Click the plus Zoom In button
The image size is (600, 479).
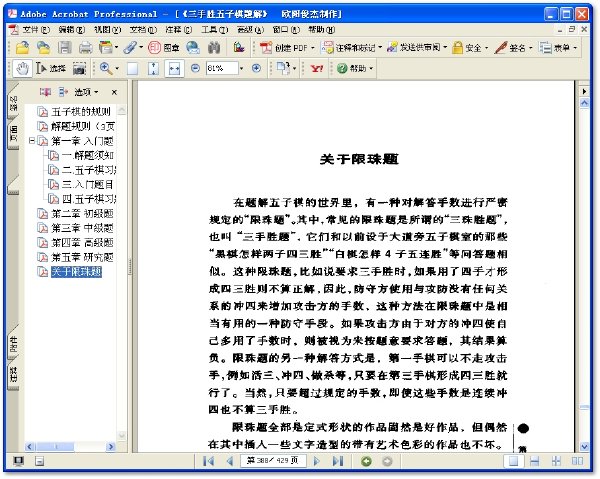(x=256, y=68)
